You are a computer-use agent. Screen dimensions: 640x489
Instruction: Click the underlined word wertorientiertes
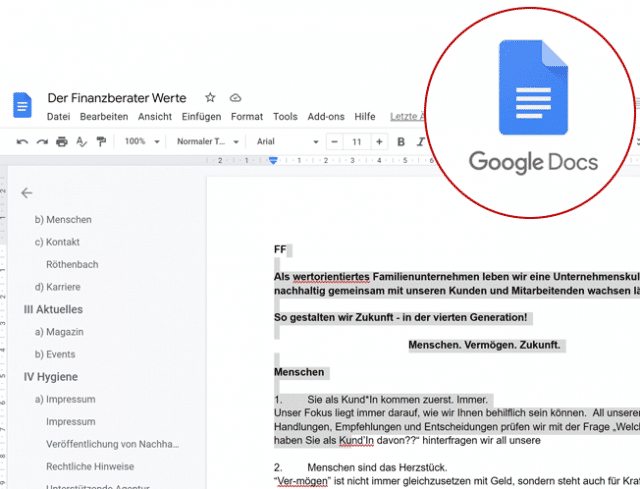(331, 277)
